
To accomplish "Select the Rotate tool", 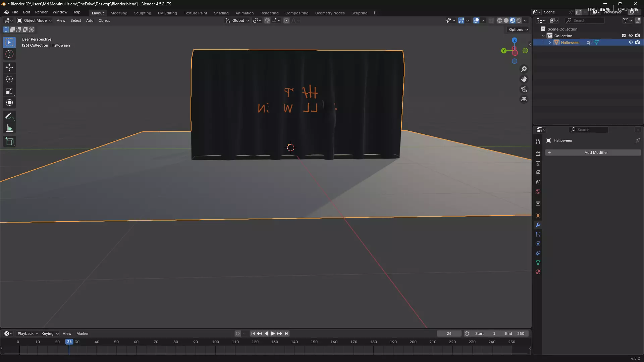I will point(9,79).
